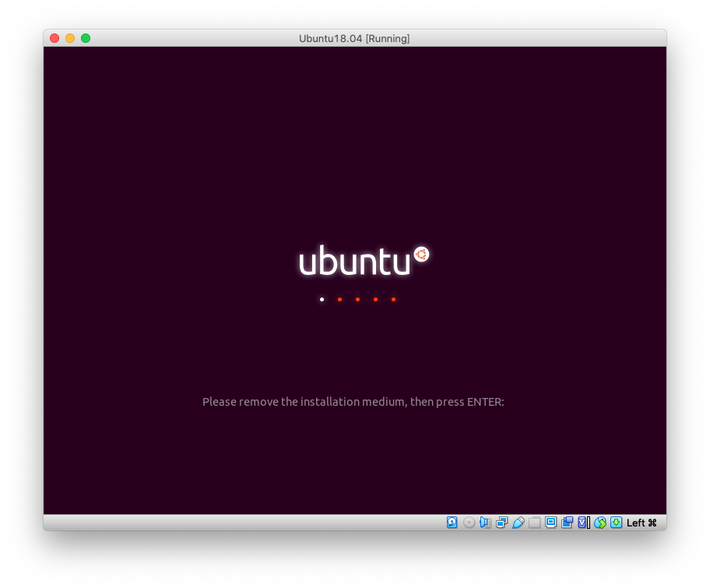Click the Ubuntu logo in the VM screen
This screenshot has height=588, width=710.
(364, 260)
